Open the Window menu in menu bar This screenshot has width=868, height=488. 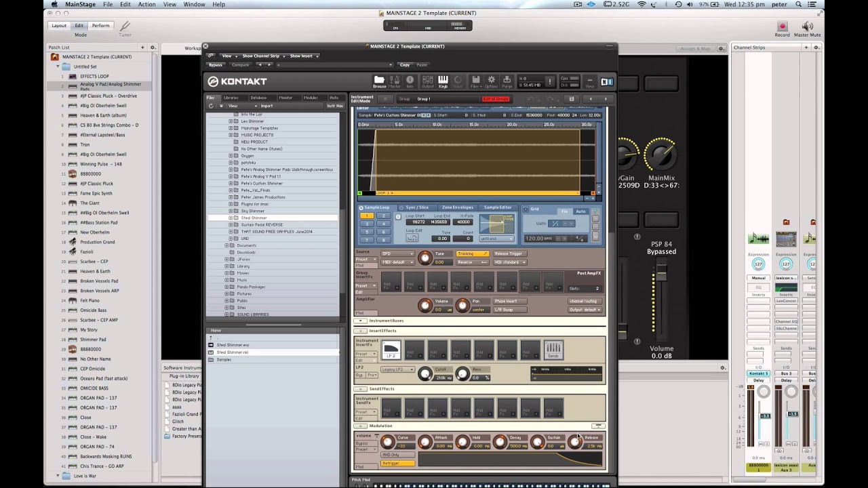pyautogui.click(x=194, y=4)
